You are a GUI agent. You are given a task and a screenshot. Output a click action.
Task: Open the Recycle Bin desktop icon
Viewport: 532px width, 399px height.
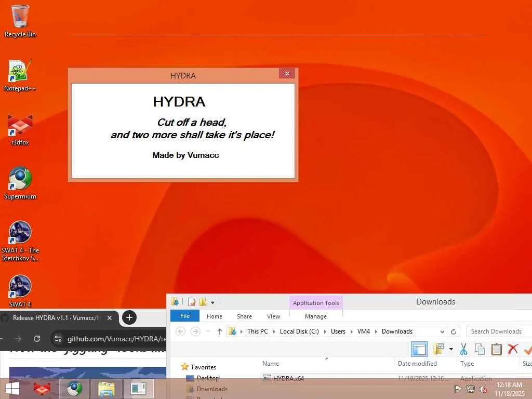click(20, 21)
